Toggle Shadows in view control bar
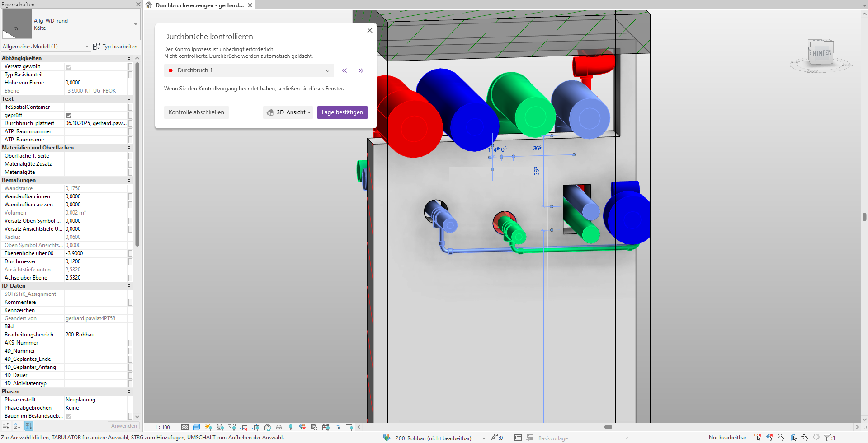868x443 pixels. pyautogui.click(x=220, y=427)
